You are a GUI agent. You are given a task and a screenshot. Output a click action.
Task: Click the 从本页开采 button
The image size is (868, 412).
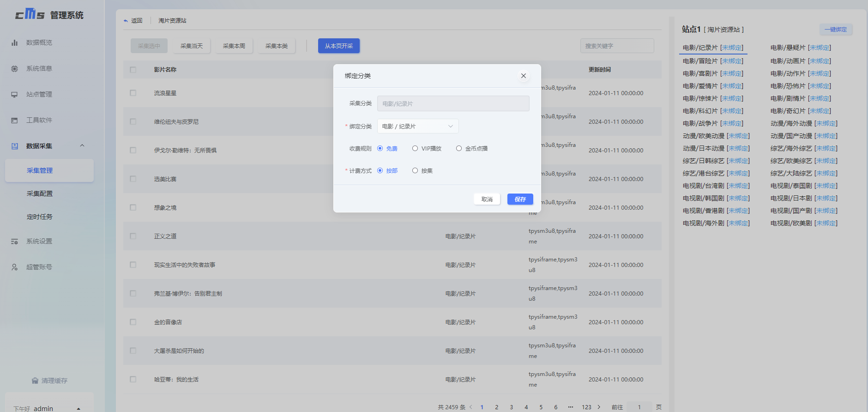pos(339,46)
